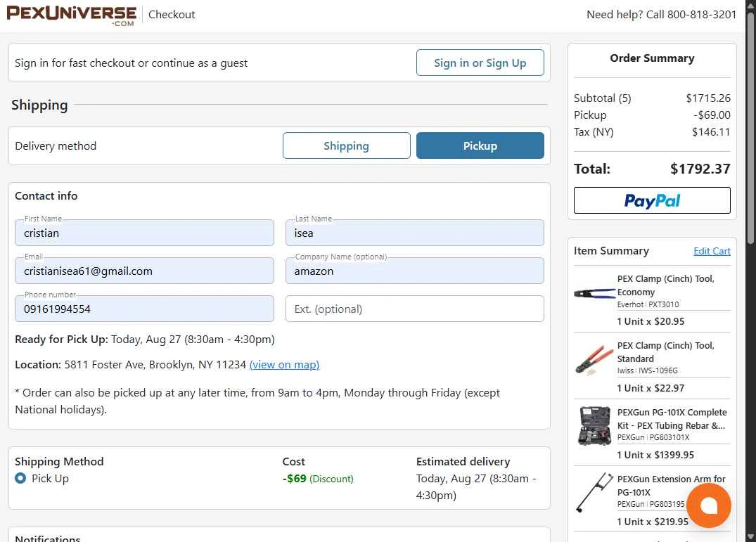Focus the First Name field
Viewport: 756px width, 542px height.
point(144,233)
